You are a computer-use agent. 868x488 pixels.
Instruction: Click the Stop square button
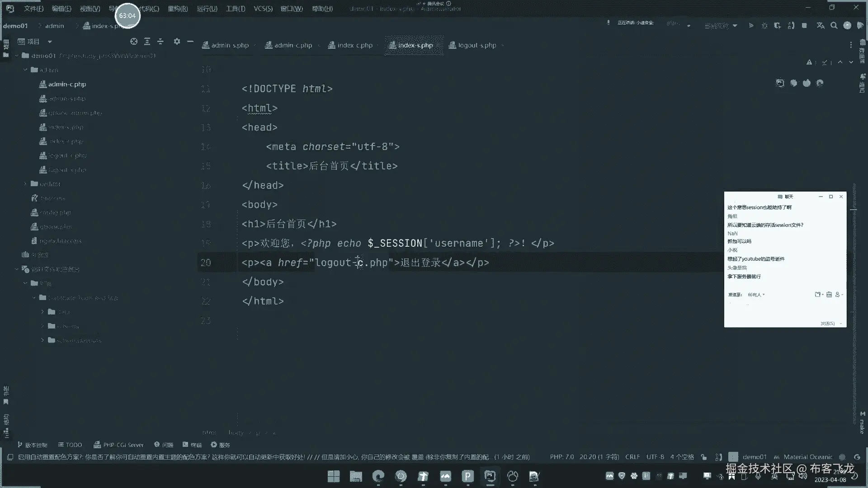point(804,26)
